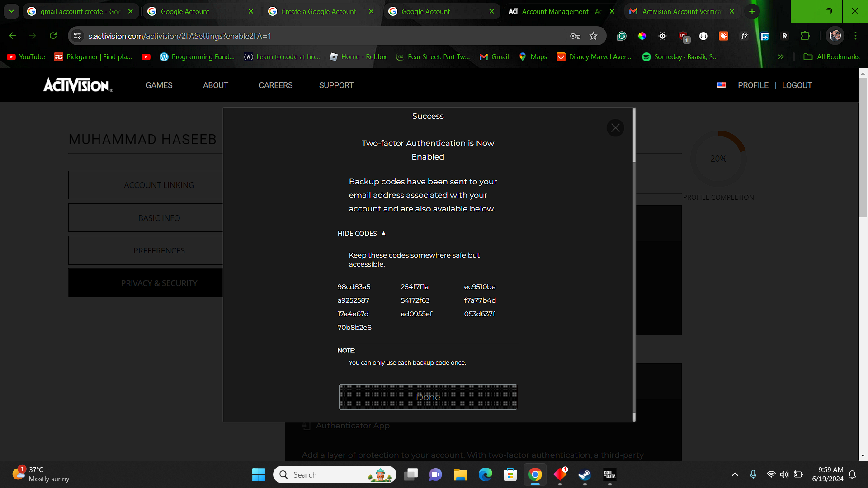This screenshot has height=488, width=868.
Task: Reload the current page
Action: (x=53, y=36)
